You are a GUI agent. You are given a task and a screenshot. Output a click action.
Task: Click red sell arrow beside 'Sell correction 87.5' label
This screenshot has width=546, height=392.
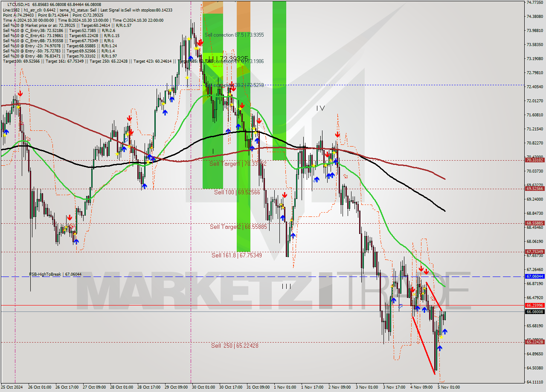200,42
